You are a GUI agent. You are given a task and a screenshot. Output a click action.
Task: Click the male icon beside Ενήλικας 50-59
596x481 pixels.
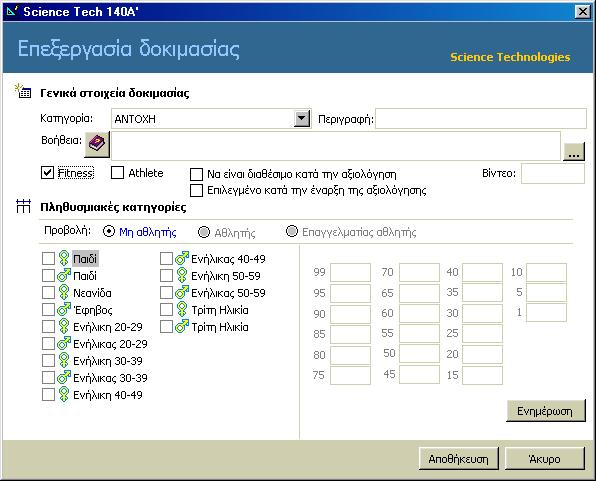coord(182,292)
